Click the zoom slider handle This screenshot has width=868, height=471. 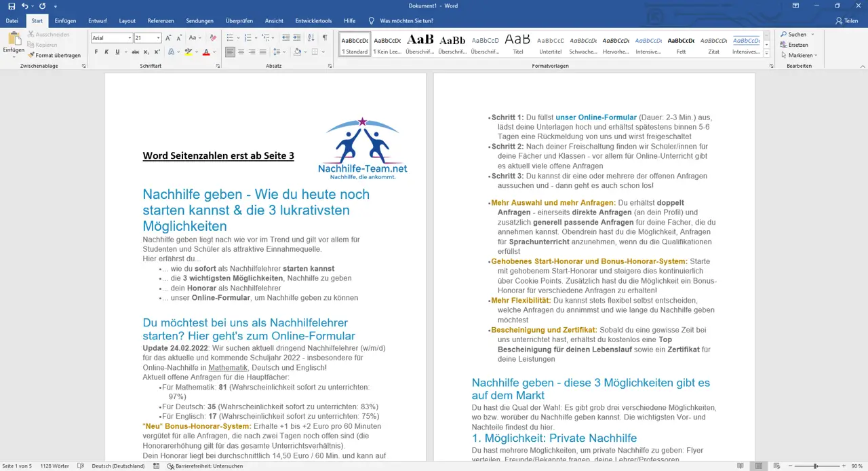(815, 466)
